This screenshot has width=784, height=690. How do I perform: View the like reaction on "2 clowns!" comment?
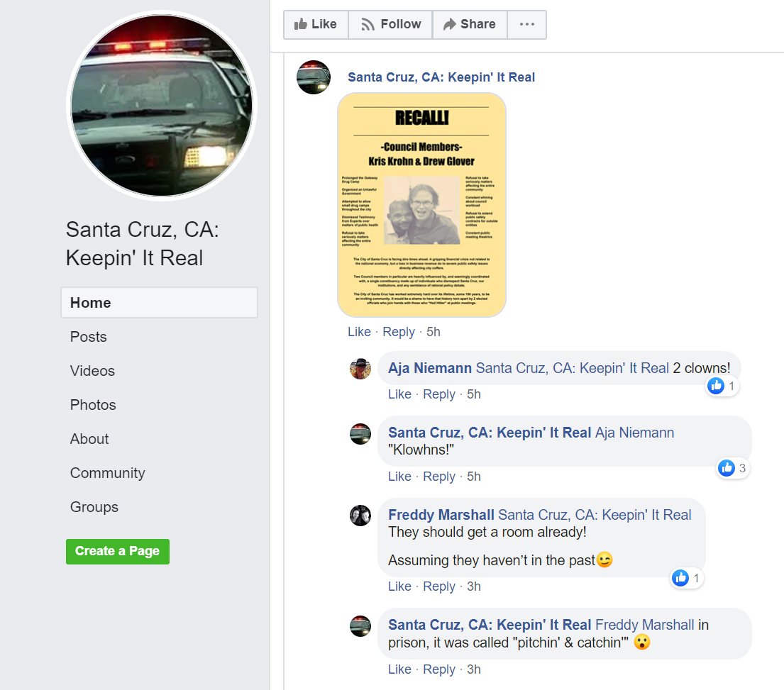point(722,386)
